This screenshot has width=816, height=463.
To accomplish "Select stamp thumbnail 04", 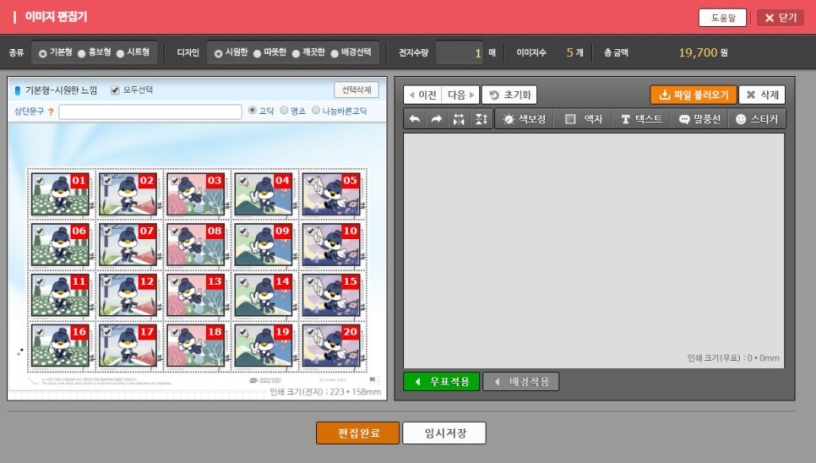I will click(263, 194).
